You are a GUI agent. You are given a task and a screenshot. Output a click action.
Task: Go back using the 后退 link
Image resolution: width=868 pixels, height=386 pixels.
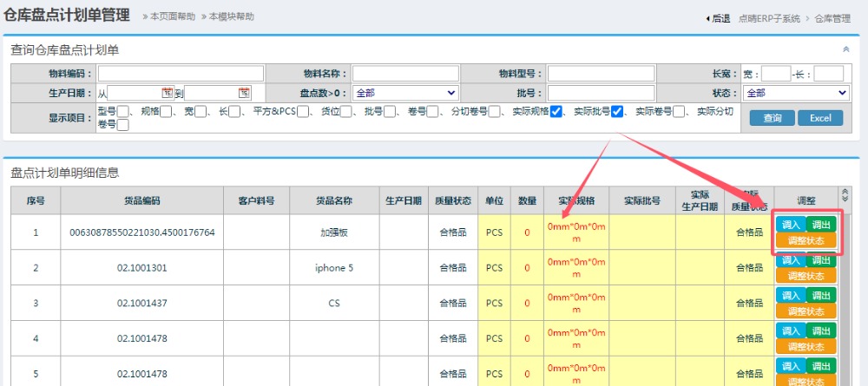pos(718,17)
